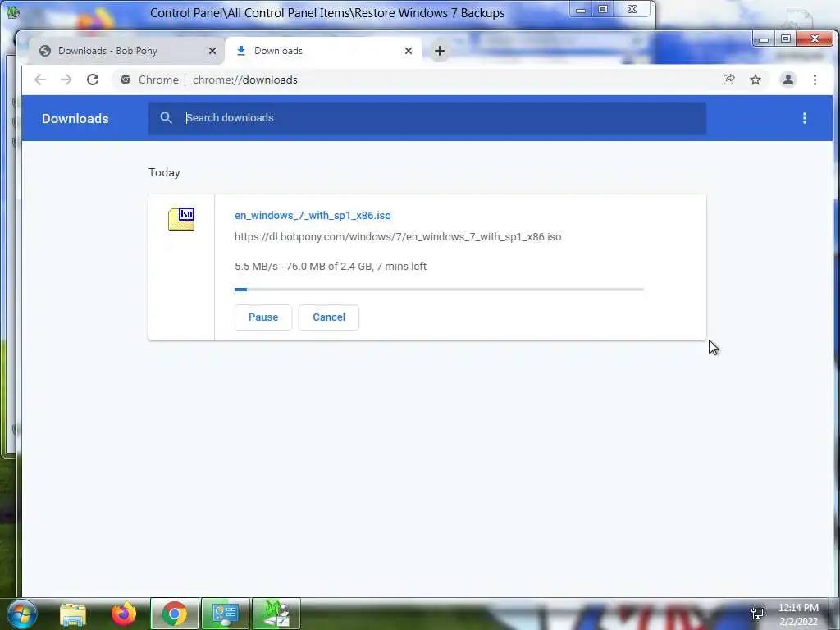Click the Chrome forward arrow
Screen dimensions: 840x630
(x=66, y=80)
